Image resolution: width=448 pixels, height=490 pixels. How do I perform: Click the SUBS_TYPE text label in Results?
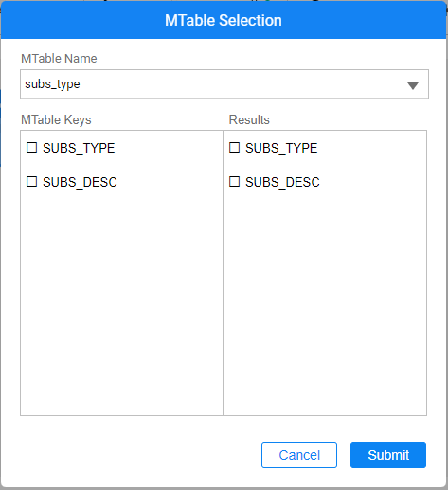click(x=281, y=148)
